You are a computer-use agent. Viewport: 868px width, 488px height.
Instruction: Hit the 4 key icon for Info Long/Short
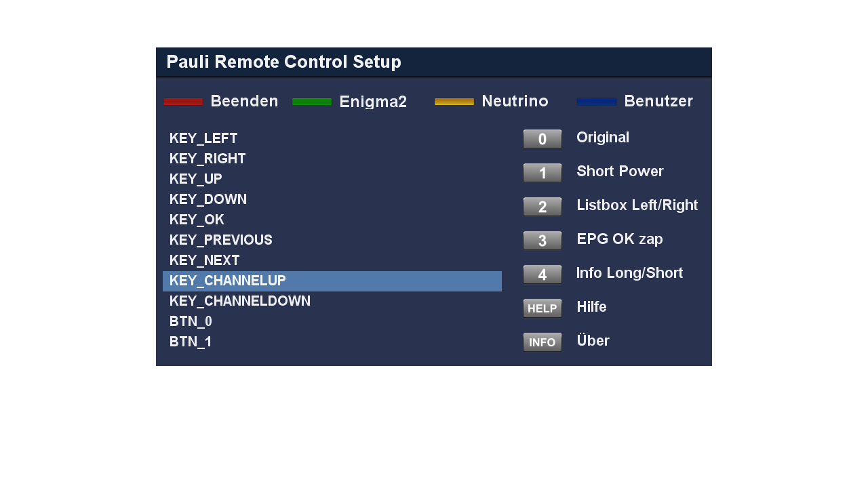(x=542, y=274)
